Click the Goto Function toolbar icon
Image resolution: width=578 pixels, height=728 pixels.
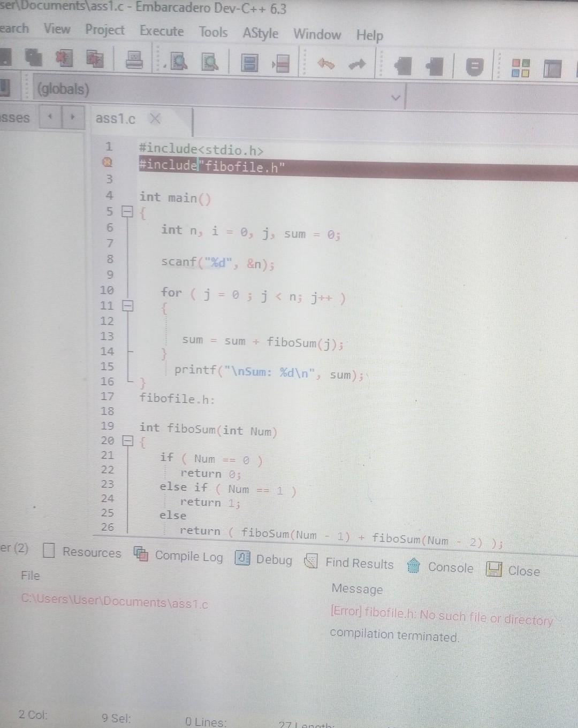pyautogui.click(x=249, y=63)
